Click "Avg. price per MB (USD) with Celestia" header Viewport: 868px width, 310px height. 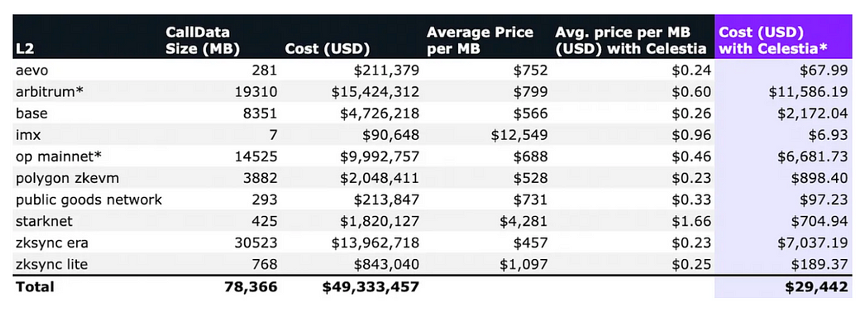point(630,40)
